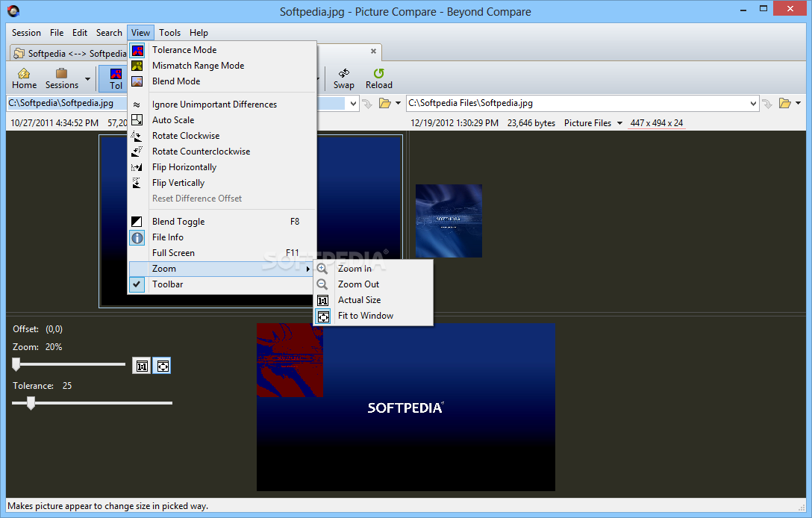
Task: Select the Softpedia <--> Softpedia session tab
Action: [x=69, y=53]
